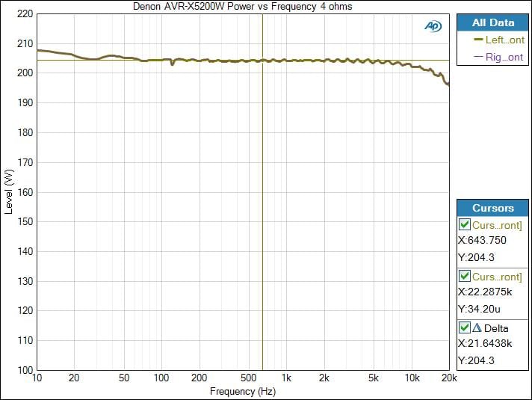
Task: Click the second cursor Y value 34.20u
Action: tap(482, 310)
